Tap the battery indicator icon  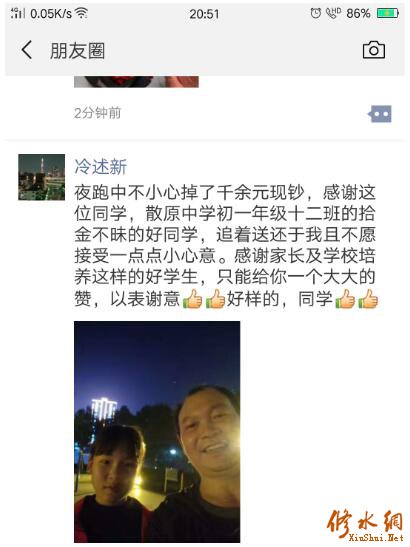pos(388,14)
